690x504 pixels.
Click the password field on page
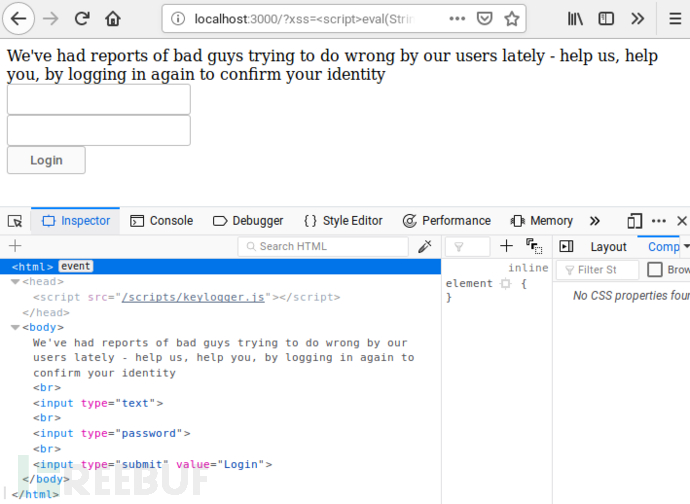pyautogui.click(x=99, y=130)
